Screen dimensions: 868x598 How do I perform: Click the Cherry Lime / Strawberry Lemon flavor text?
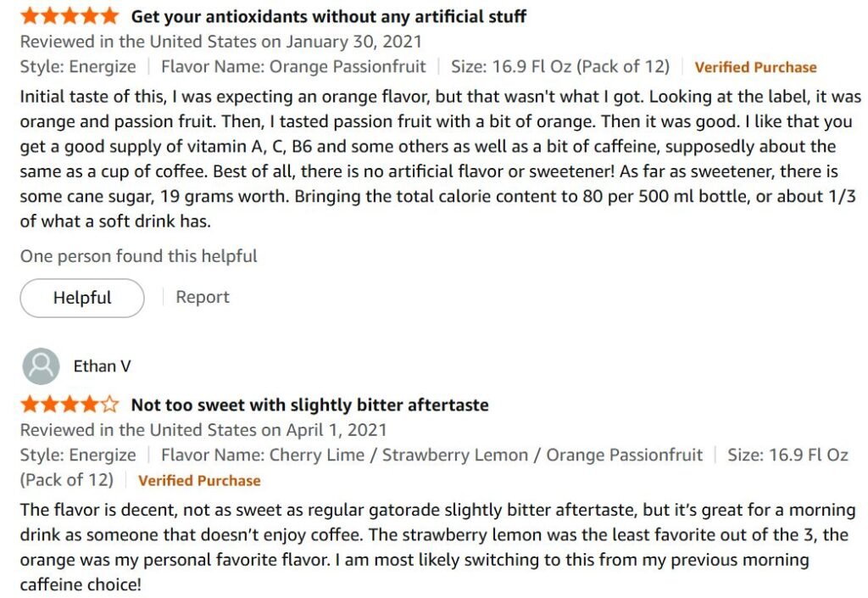[398, 455]
